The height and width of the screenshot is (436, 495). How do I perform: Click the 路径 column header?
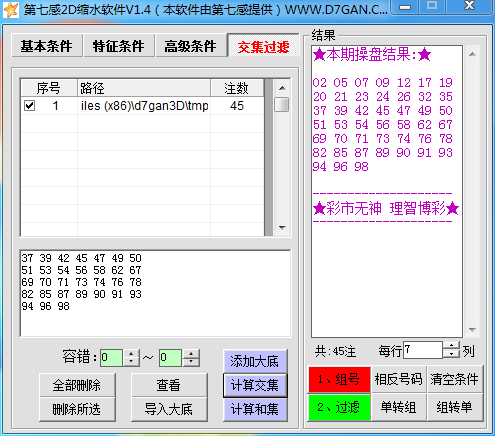(x=144, y=88)
